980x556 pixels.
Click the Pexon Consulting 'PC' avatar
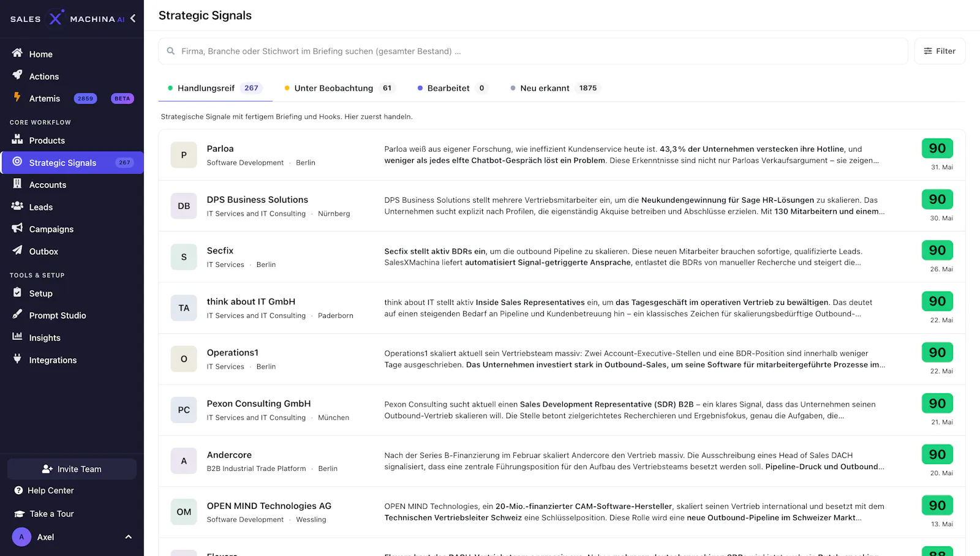click(x=184, y=410)
